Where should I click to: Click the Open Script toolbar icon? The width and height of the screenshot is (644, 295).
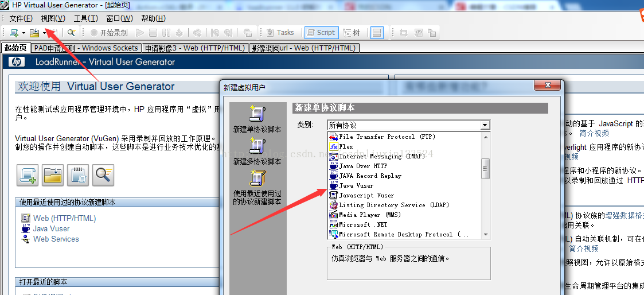[34, 33]
